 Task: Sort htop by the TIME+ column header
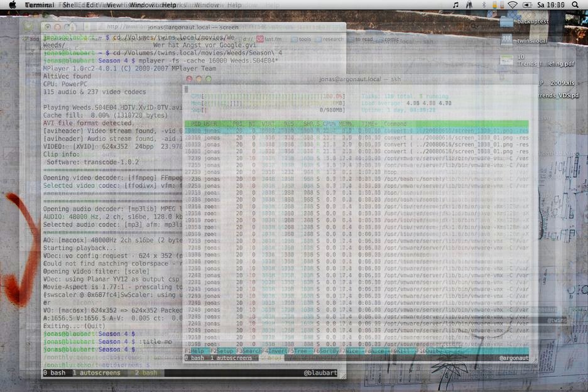coord(369,124)
